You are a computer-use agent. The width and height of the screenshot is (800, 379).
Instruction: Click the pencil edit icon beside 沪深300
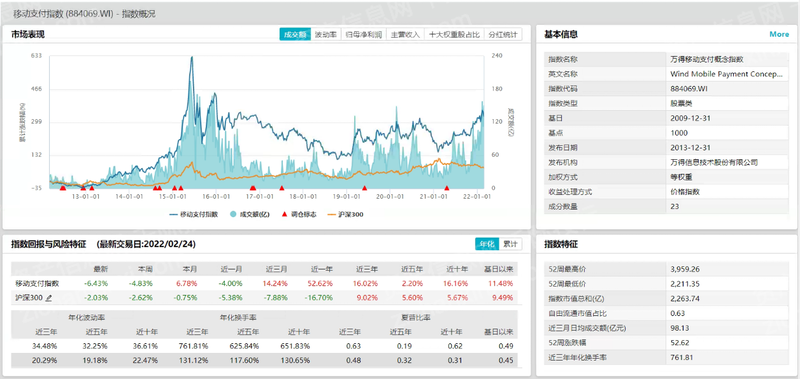pyautogui.click(x=49, y=298)
